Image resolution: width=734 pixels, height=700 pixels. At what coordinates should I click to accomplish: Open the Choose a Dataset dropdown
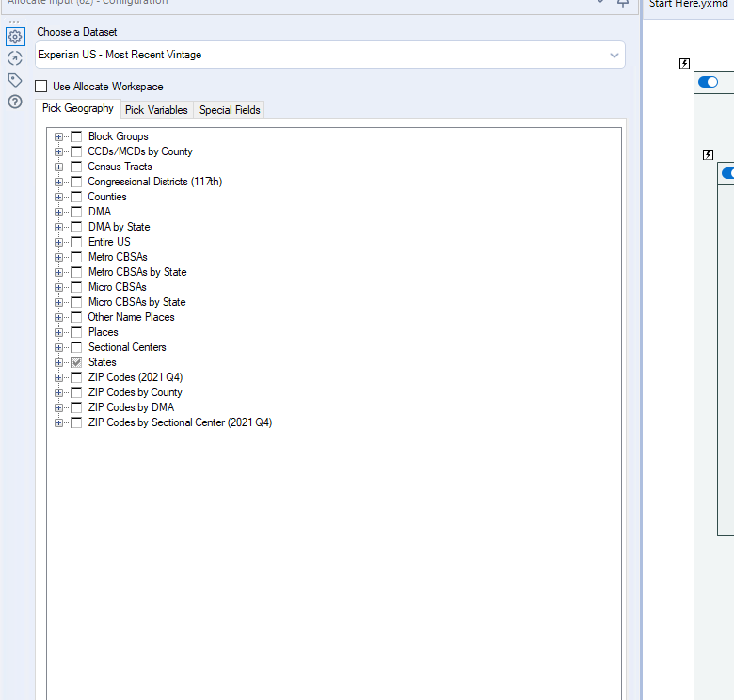tap(330, 55)
